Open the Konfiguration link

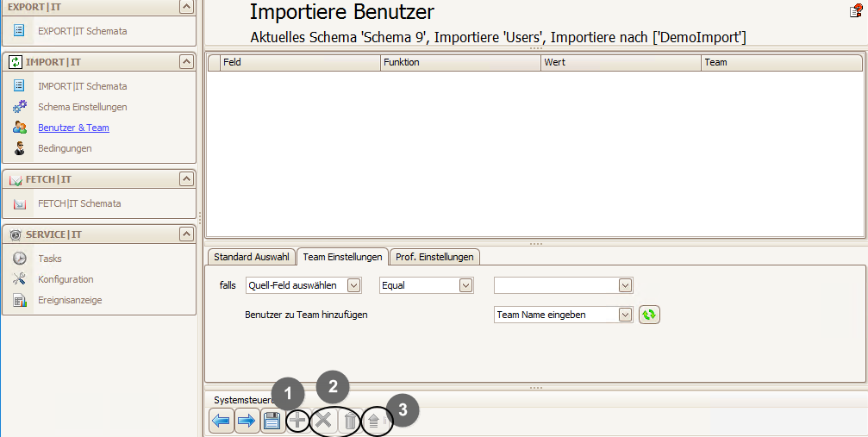pyautogui.click(x=66, y=279)
